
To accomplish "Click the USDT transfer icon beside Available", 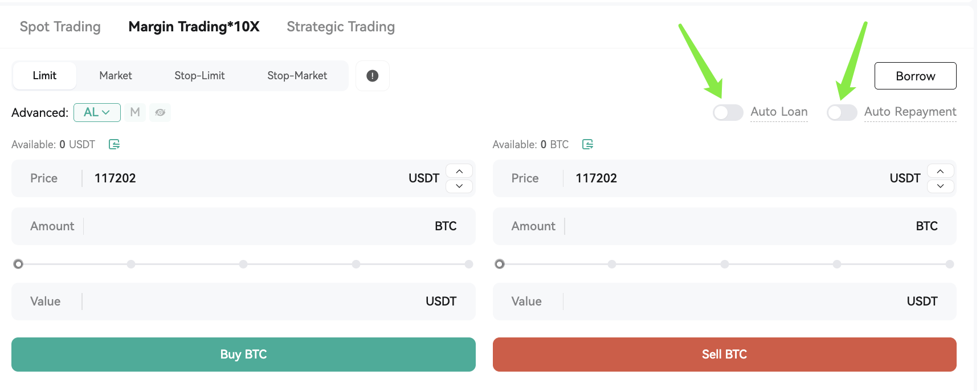I will (114, 144).
